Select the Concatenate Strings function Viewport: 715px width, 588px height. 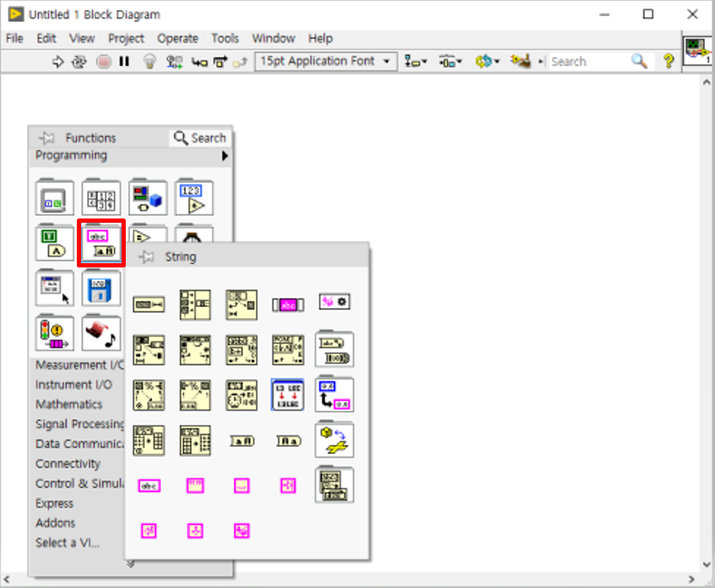pyautogui.click(x=195, y=305)
